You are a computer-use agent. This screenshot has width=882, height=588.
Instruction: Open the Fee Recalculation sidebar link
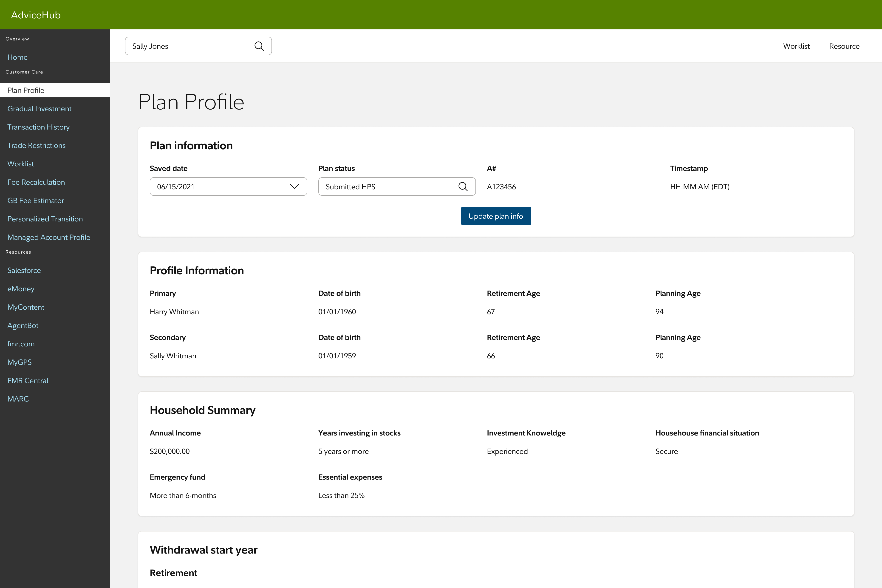(36, 182)
